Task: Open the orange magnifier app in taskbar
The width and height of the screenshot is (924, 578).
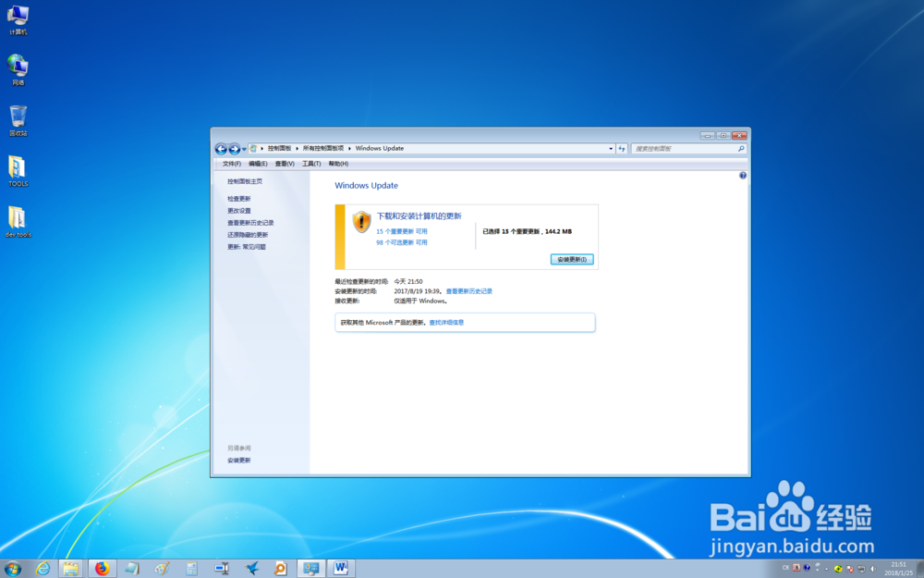Action: tap(281, 569)
